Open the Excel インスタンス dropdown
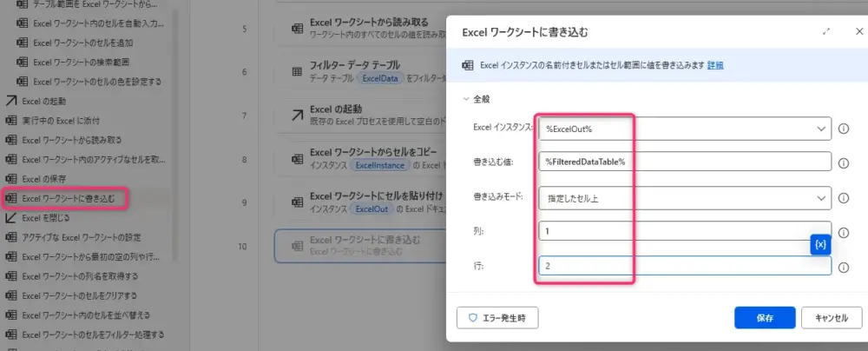The image size is (868, 351). (x=821, y=129)
